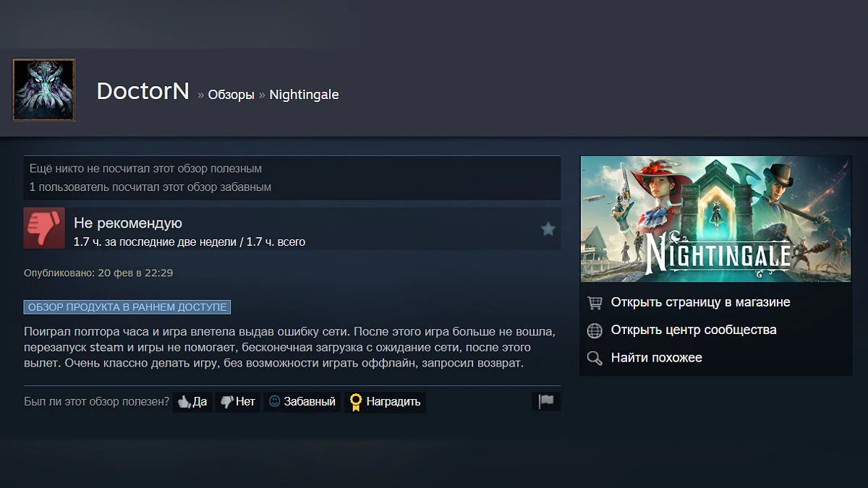This screenshot has height=488, width=868.
Task: Click the Обзор продукта в раннем доступе tag
Action: click(x=127, y=307)
